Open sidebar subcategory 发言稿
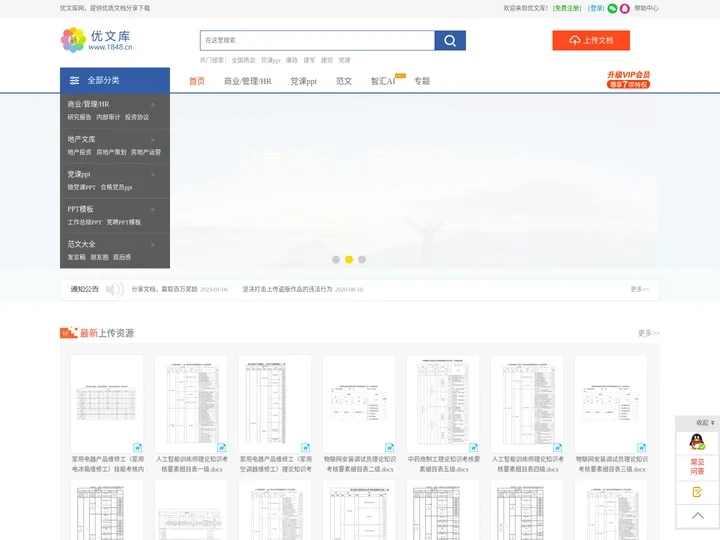 76,257
